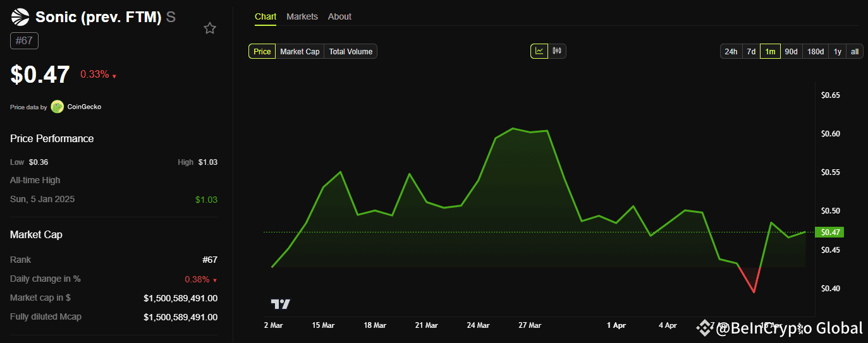Screen dimensions: 868x343
Task: Click the Sun, 5 Jan 2025 date
Action: tap(42, 199)
